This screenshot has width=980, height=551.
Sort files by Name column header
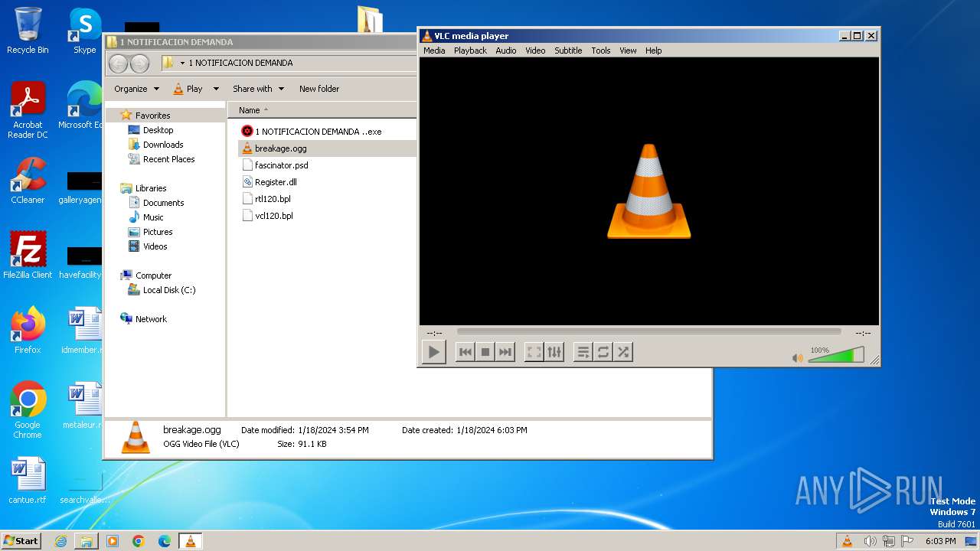249,110
